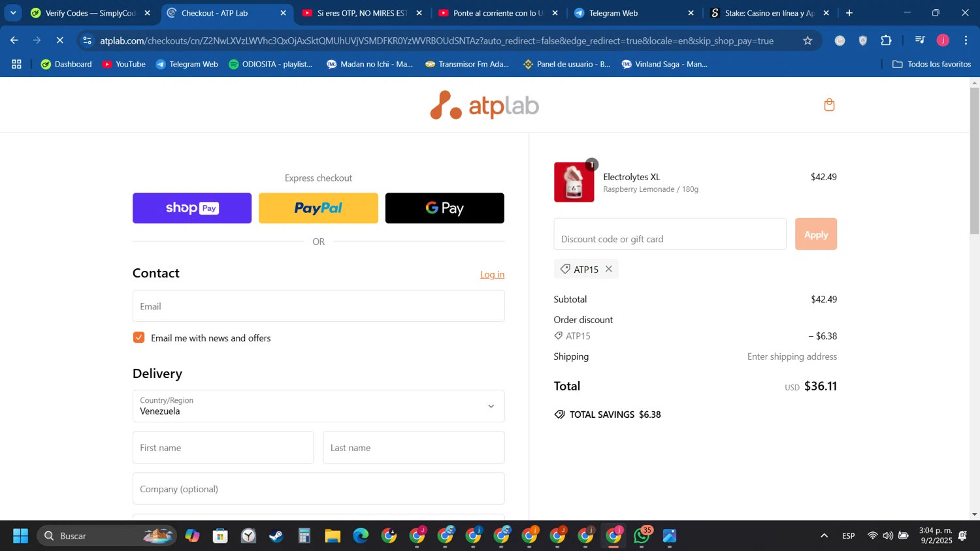This screenshot has width=980, height=551.
Task: Open the Panel de usuario bookmark
Action: [x=566, y=64]
